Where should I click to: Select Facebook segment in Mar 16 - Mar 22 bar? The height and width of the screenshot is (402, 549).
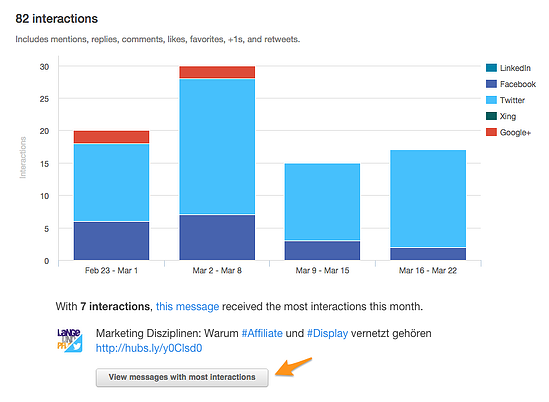point(428,254)
